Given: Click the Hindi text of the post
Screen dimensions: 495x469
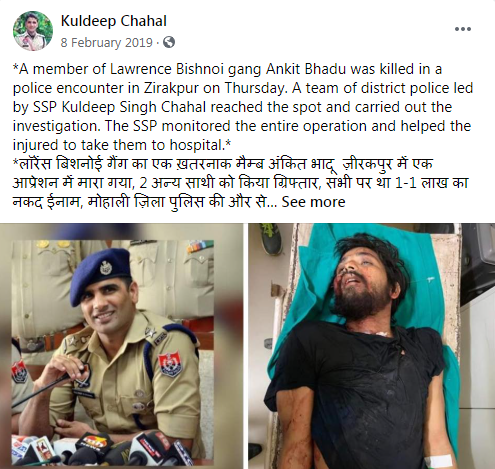Looking at the screenshot, I should [241, 183].
